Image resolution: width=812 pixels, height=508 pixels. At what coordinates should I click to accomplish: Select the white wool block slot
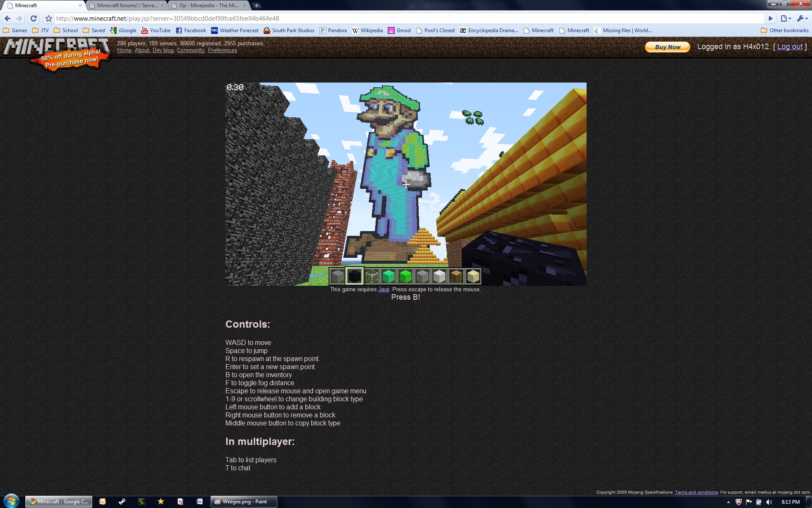click(439, 276)
